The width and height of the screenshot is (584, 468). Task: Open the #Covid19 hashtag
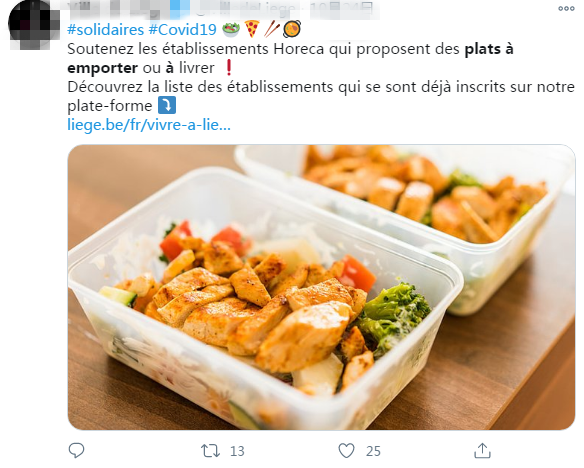tap(182, 29)
